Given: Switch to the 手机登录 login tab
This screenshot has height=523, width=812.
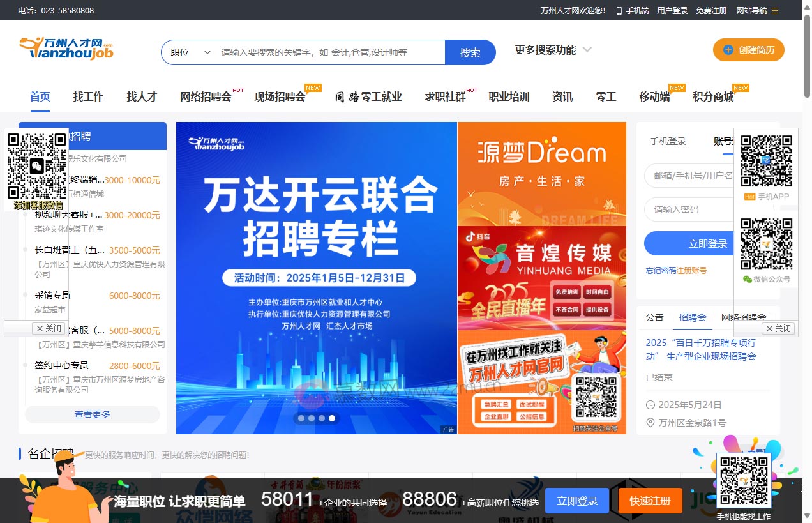Looking at the screenshot, I should click(x=668, y=141).
